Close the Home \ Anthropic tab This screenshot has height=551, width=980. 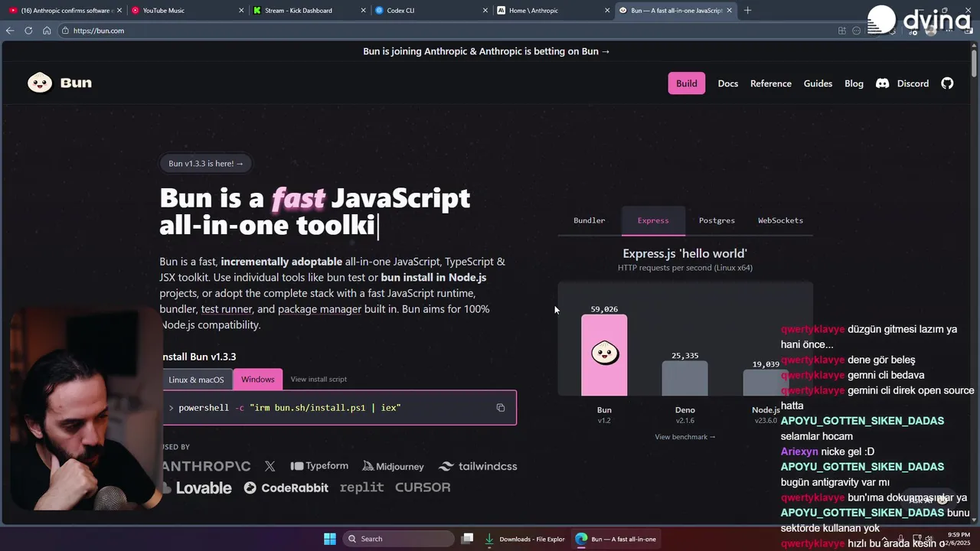608,11
